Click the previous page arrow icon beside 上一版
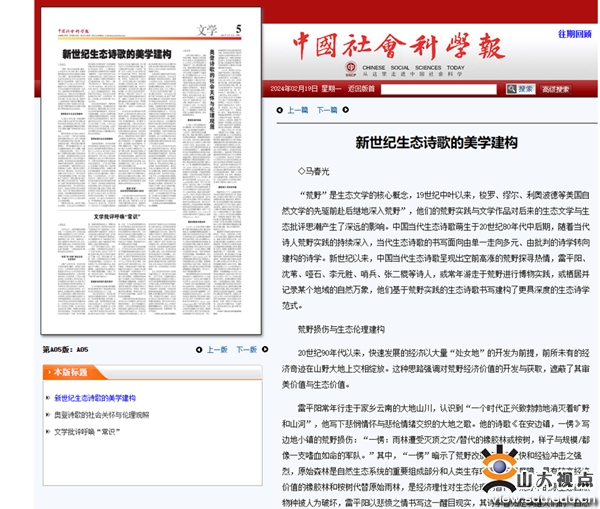 point(199,350)
